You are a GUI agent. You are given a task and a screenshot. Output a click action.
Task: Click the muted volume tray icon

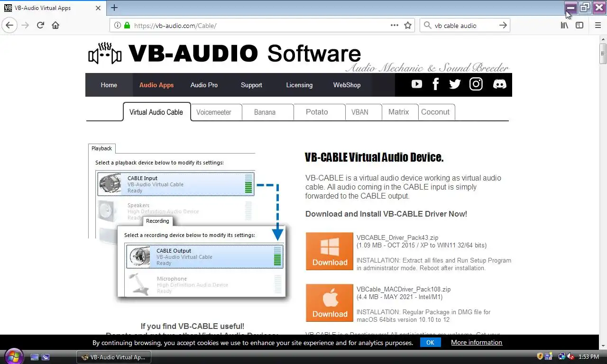(x=570, y=356)
